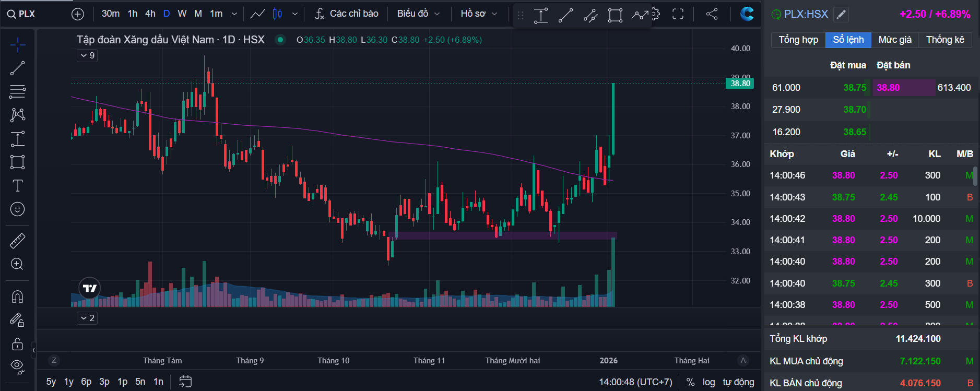Open the chart patterns tool
Screen dimensions: 980x391
click(18, 115)
